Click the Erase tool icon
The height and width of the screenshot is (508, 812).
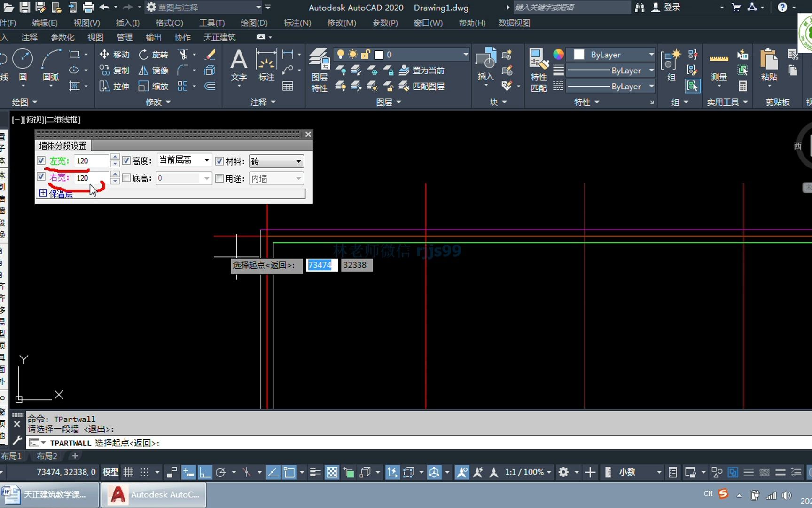tap(210, 55)
